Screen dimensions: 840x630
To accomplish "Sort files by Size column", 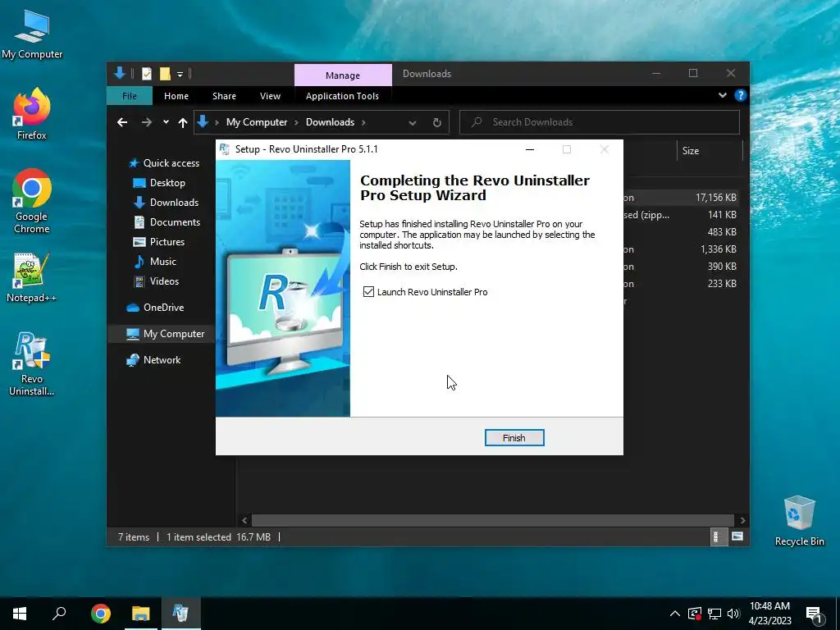I will tap(691, 151).
